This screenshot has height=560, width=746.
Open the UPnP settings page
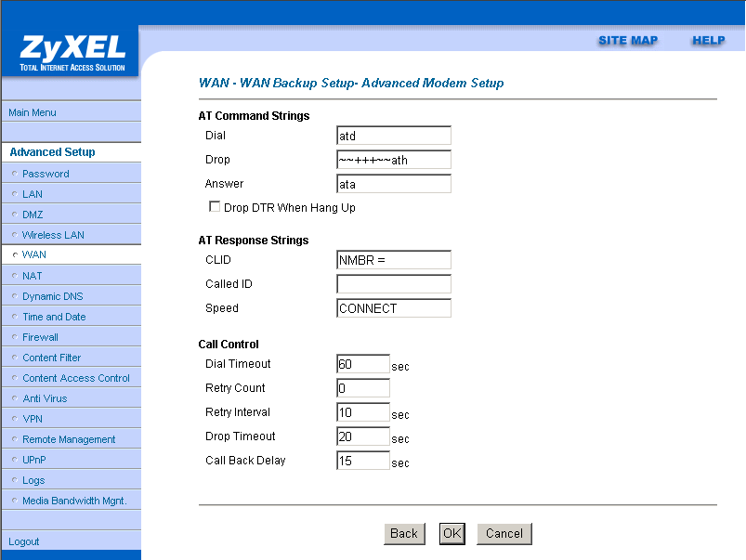(34, 461)
